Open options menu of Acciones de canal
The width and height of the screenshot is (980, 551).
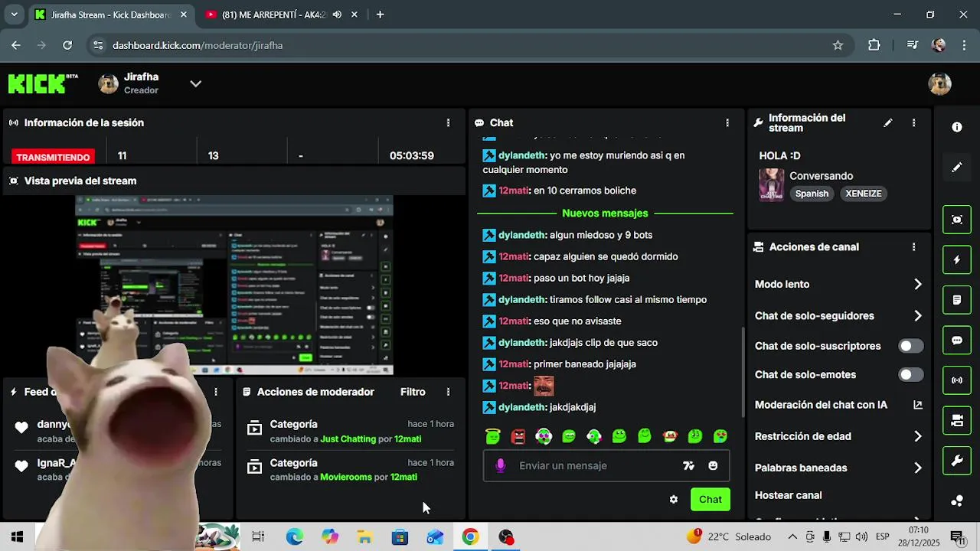[913, 247]
